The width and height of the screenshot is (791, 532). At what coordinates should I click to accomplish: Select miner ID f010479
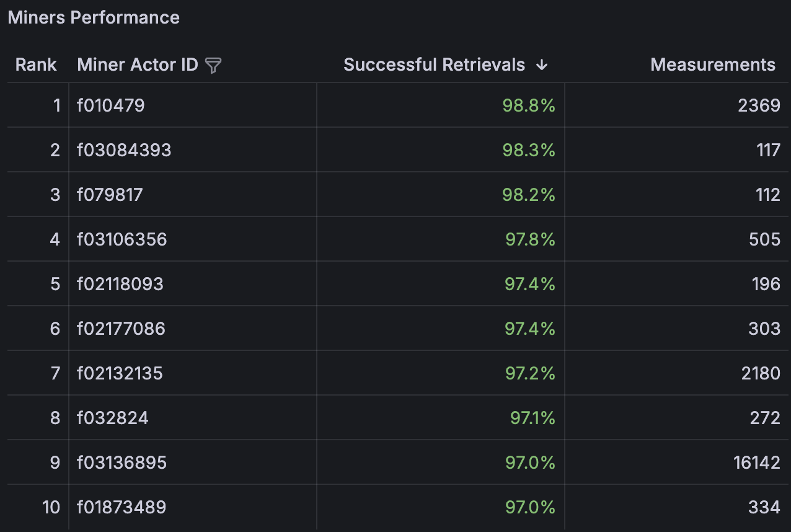(x=111, y=105)
